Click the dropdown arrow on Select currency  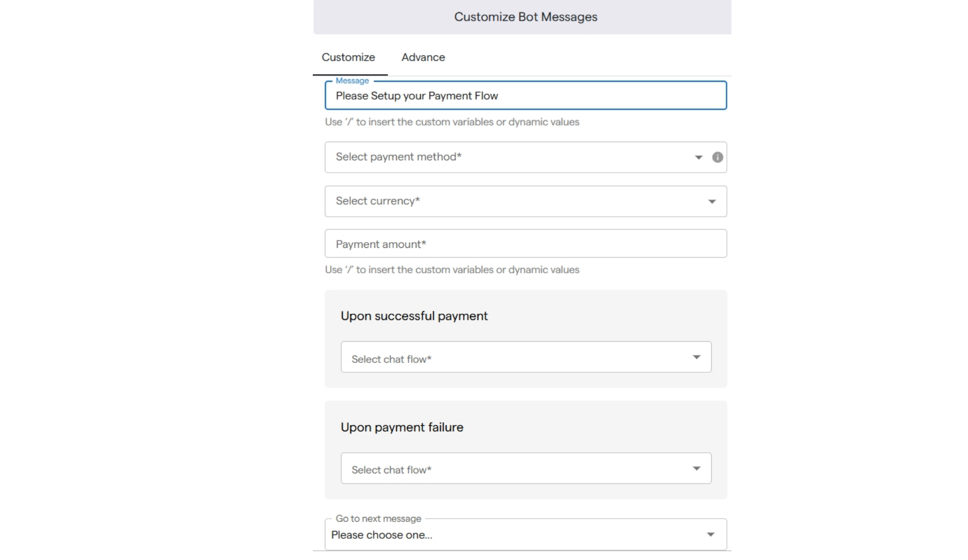click(x=712, y=202)
